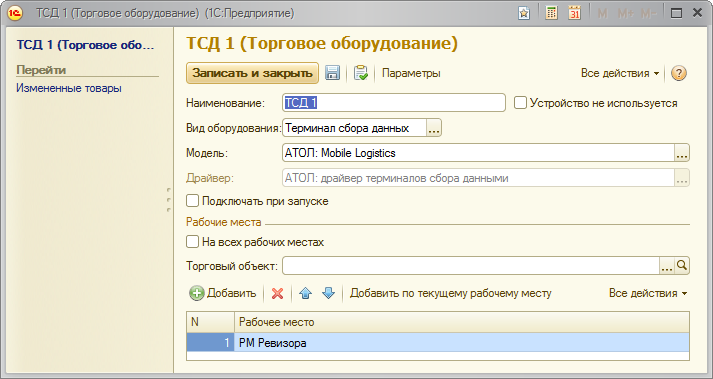This screenshot has height=379, width=713.
Task: Add to favorites with the star icon
Action: click(x=524, y=13)
